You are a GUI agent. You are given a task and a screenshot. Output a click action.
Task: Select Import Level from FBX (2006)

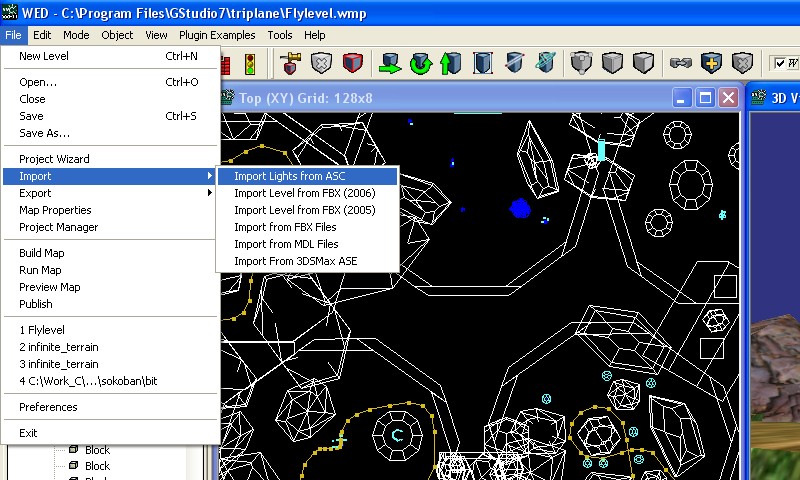tap(308, 193)
